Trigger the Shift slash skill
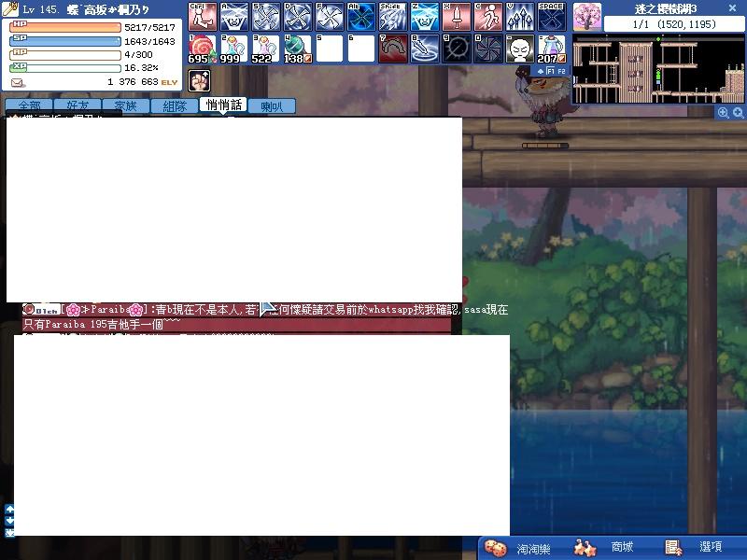The image size is (747, 560). click(x=393, y=17)
